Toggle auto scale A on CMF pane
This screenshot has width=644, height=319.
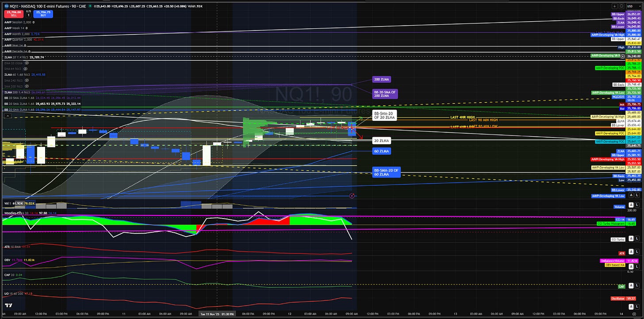tap(631, 286)
